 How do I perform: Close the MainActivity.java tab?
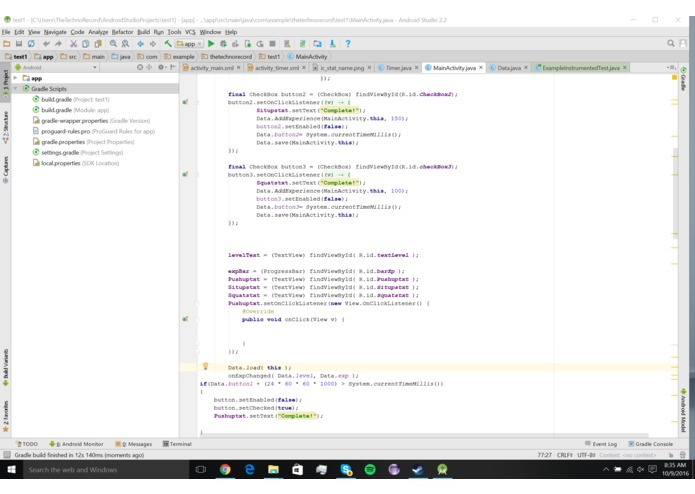coord(481,68)
